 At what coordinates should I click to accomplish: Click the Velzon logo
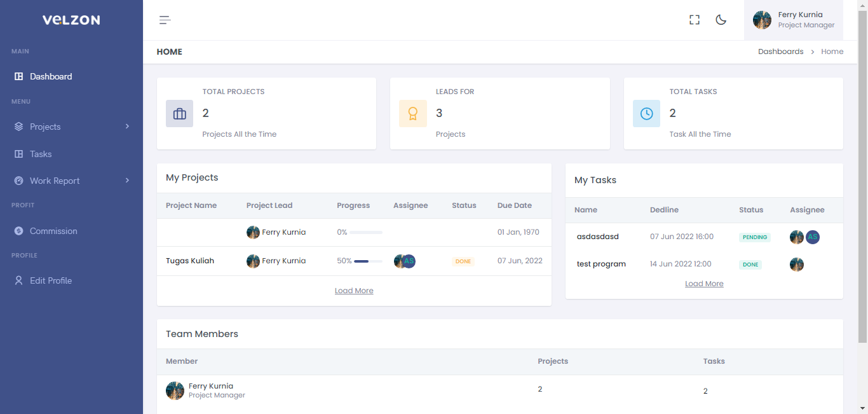(x=71, y=20)
